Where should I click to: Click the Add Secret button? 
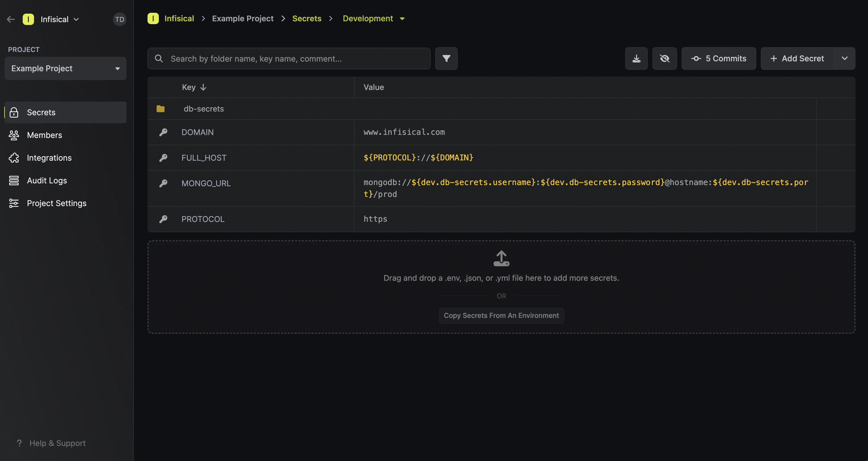click(x=797, y=59)
